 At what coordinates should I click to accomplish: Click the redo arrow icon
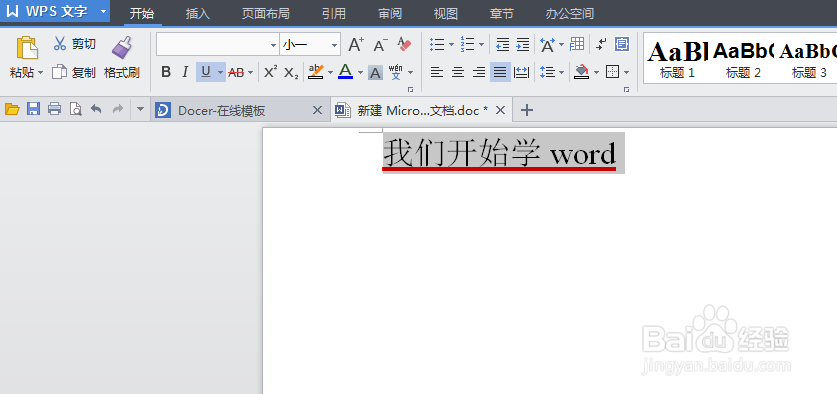pos(117,109)
